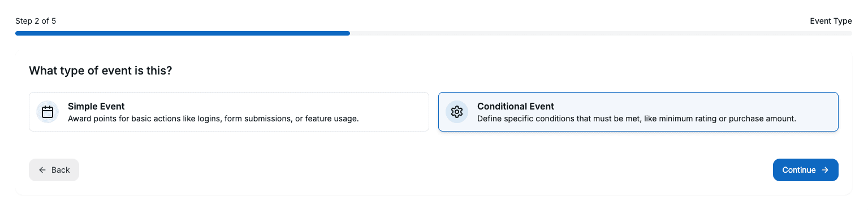
Task: Choose the 'Conditional Event' title text
Action: point(516,106)
